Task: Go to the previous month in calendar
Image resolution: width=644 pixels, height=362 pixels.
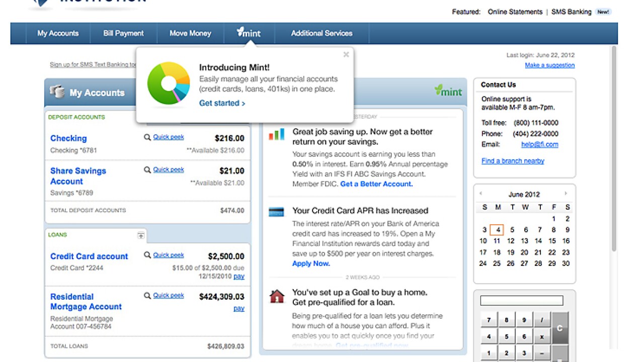Action: tap(480, 194)
